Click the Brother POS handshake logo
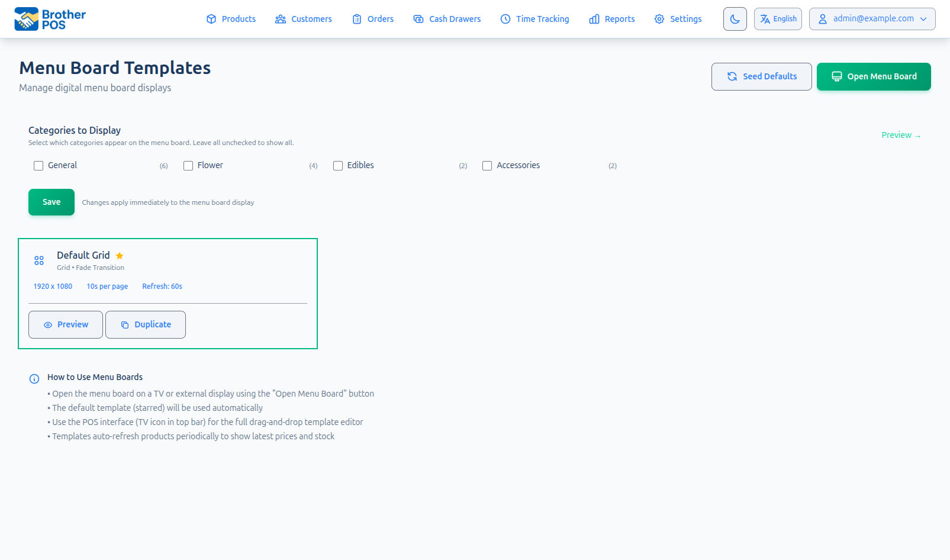The width and height of the screenshot is (950, 560). [x=26, y=19]
